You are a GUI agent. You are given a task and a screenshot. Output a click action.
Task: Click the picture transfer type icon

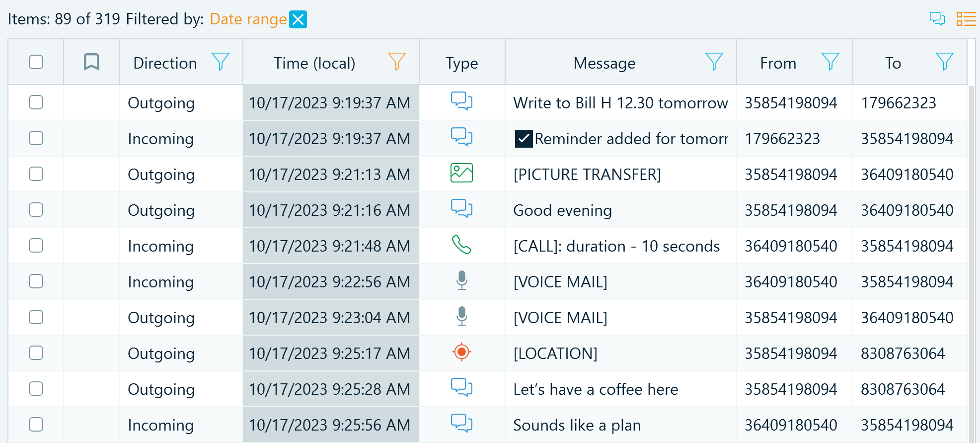point(461,174)
